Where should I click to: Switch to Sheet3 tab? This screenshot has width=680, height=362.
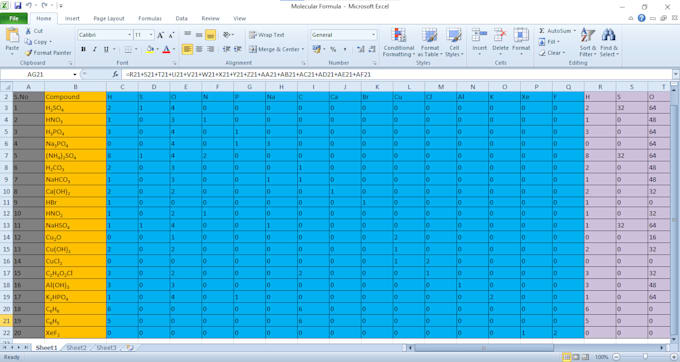pos(106,348)
